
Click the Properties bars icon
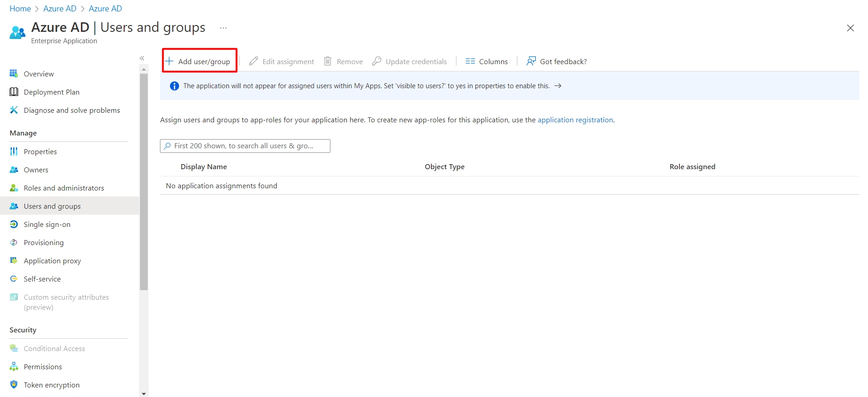point(14,151)
